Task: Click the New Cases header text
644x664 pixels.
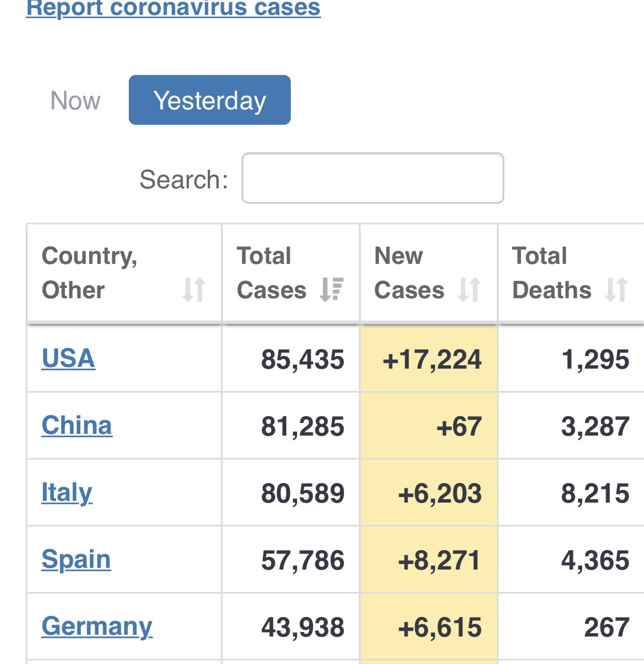Action: [409, 272]
